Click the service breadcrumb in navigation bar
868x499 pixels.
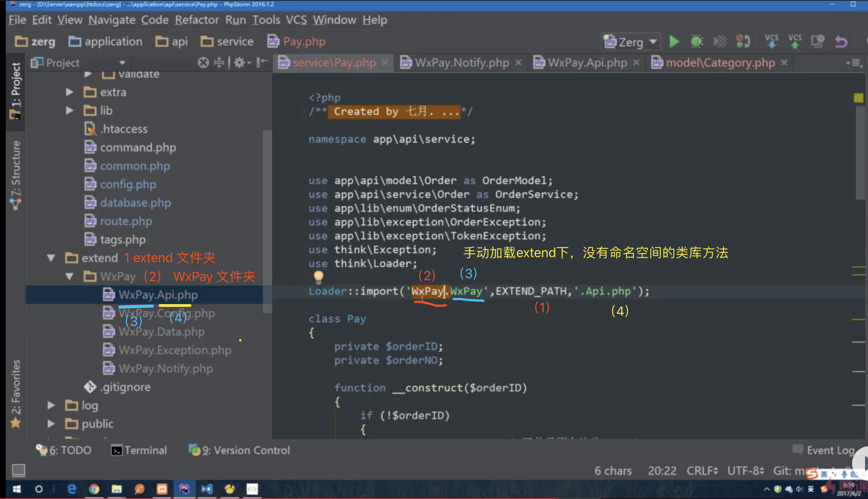click(227, 42)
